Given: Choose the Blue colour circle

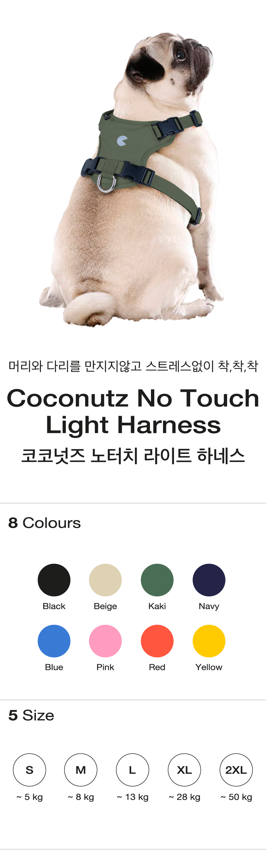Looking at the screenshot, I should [54, 641].
